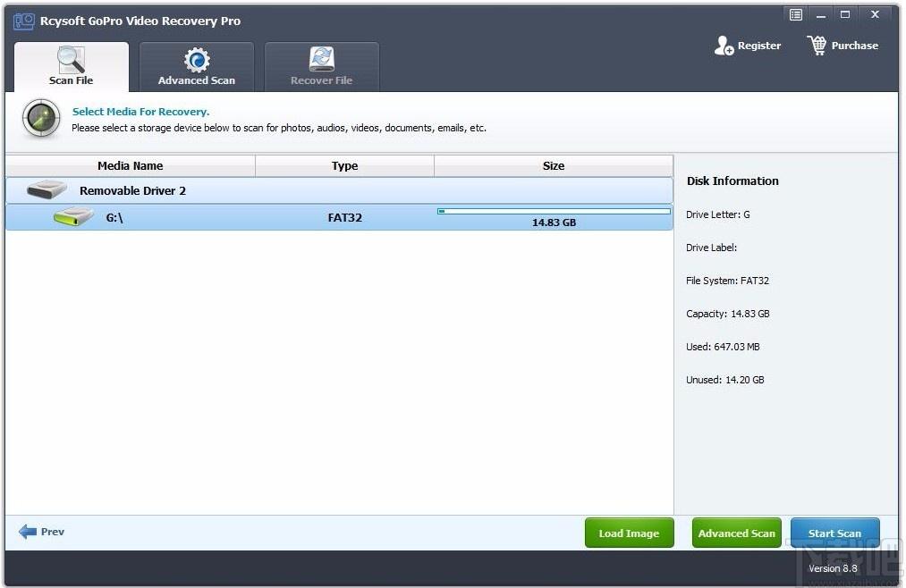Switch to the Advanced Scan tab
Image resolution: width=906 pixels, height=588 pixels.
pyautogui.click(x=197, y=66)
